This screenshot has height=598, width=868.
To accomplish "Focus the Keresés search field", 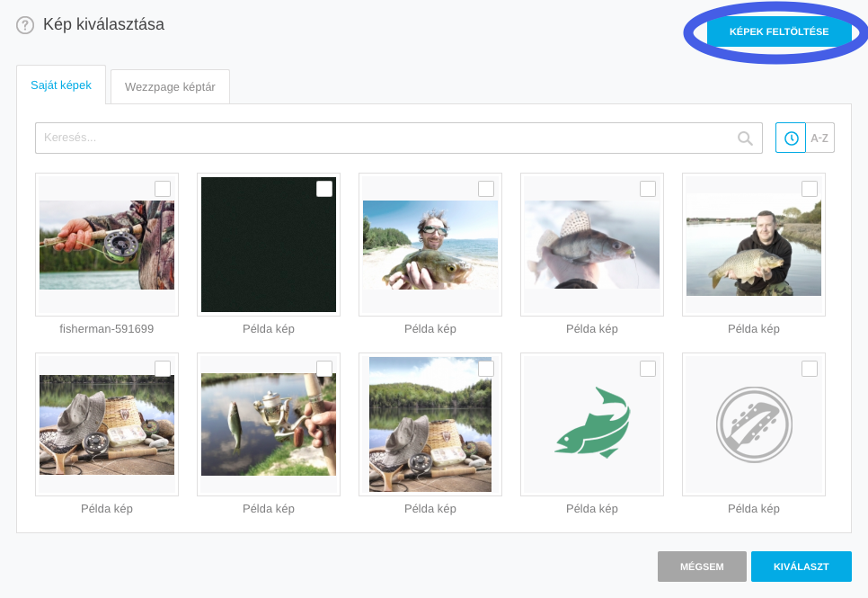I will tap(399, 138).
